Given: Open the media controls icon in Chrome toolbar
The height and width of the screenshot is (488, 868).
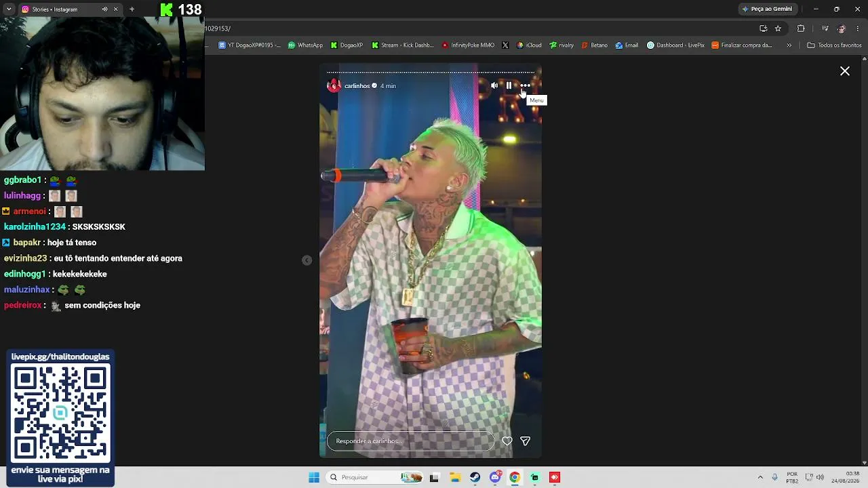Looking at the screenshot, I should click(x=825, y=28).
